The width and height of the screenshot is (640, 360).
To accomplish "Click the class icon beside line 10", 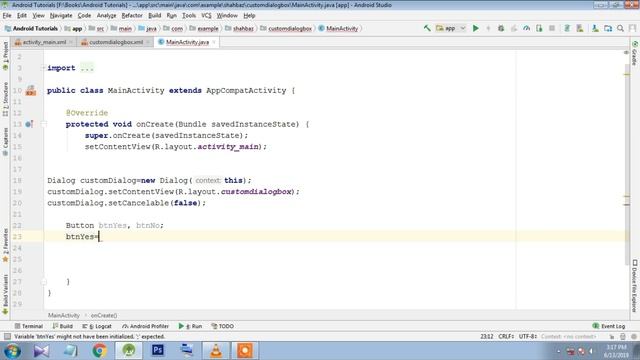I will 31,91.
